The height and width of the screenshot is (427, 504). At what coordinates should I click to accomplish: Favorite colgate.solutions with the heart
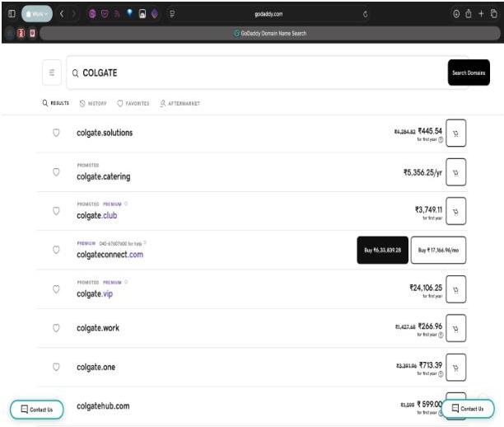[56, 133]
